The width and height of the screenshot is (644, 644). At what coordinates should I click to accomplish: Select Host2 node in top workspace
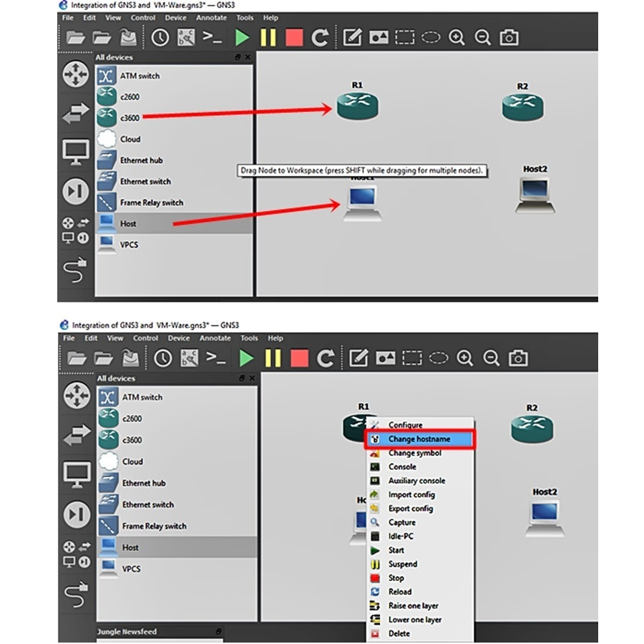(x=535, y=195)
